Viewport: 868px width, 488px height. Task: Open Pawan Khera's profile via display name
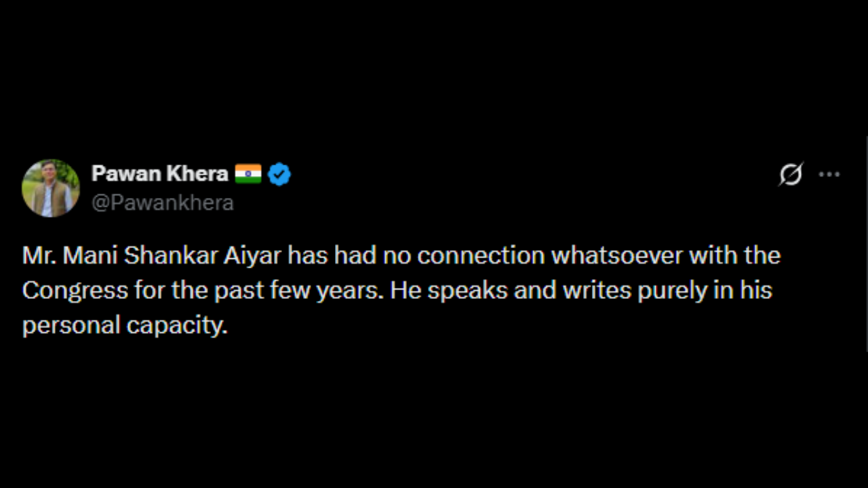coord(159,174)
